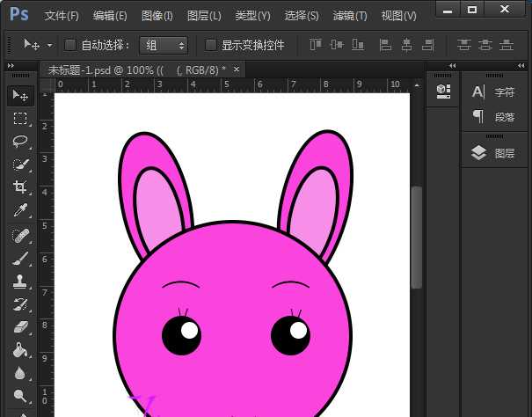The height and width of the screenshot is (417, 532).
Task: Open the 滤镜(T) menu
Action: (350, 16)
